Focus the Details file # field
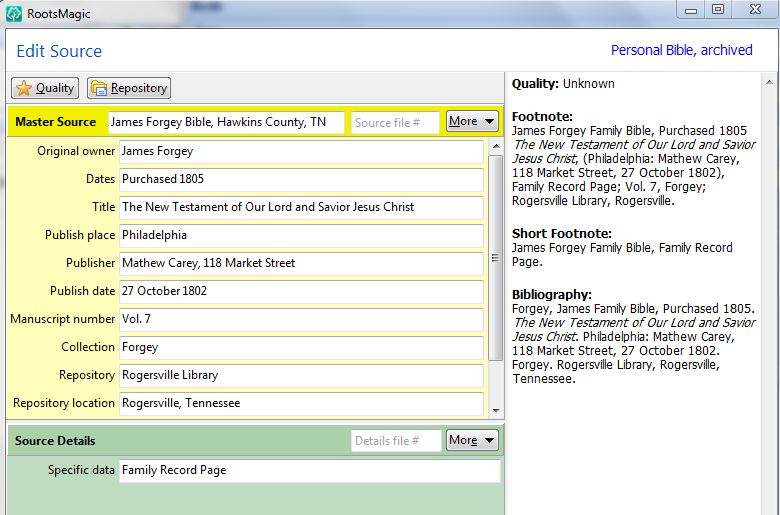Viewport: 780px width, 515px height. 395,441
